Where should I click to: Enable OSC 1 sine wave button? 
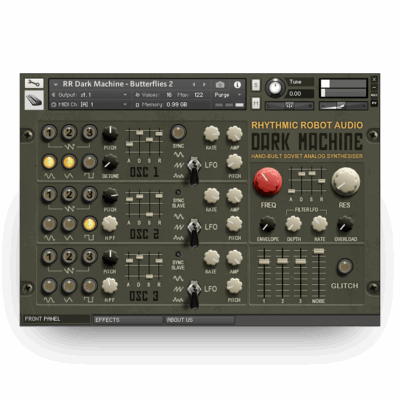coord(49,162)
